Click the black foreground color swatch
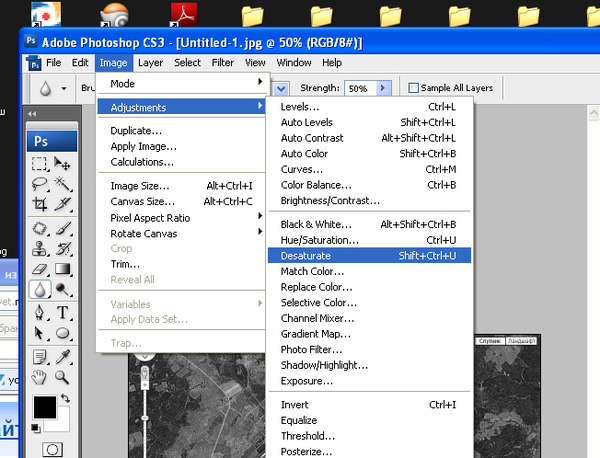 pyautogui.click(x=44, y=407)
